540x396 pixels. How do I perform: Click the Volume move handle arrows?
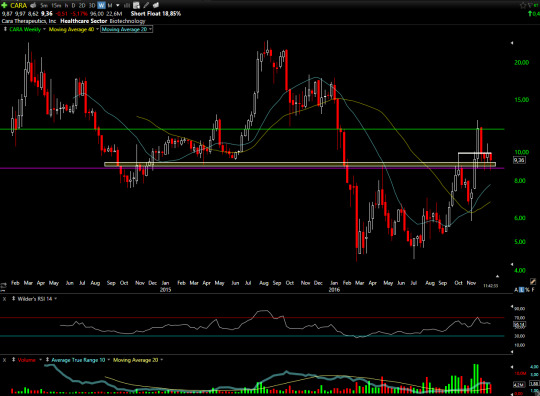13,360
